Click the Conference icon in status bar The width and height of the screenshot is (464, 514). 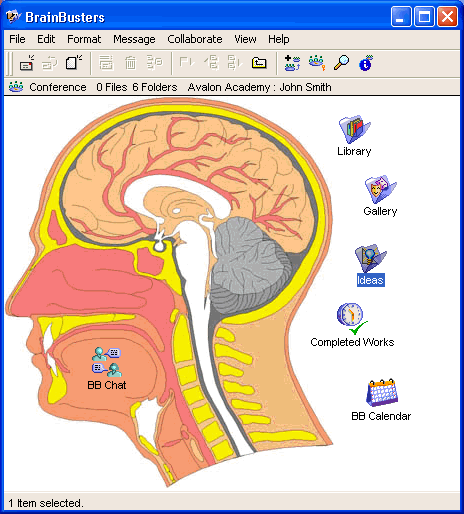[16, 87]
